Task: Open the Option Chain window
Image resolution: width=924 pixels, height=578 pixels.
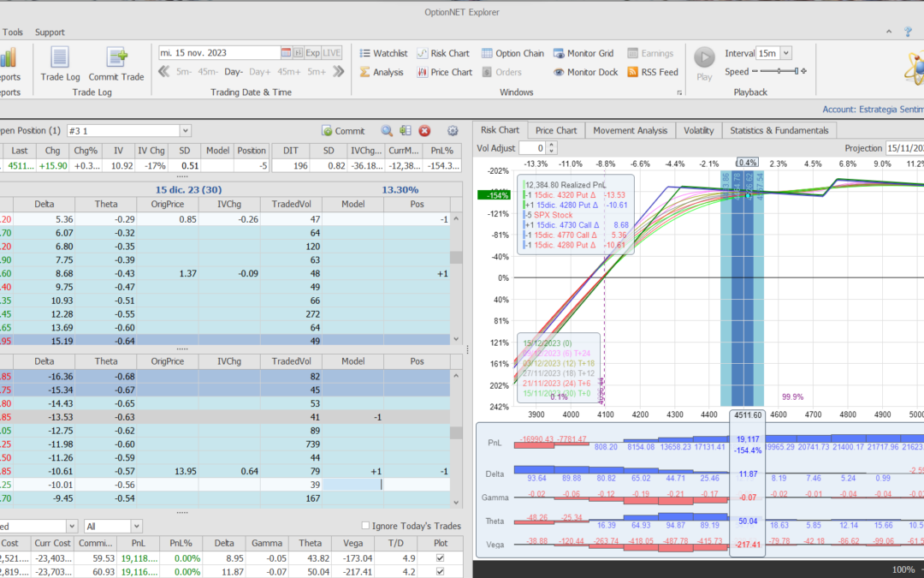Action: click(512, 53)
